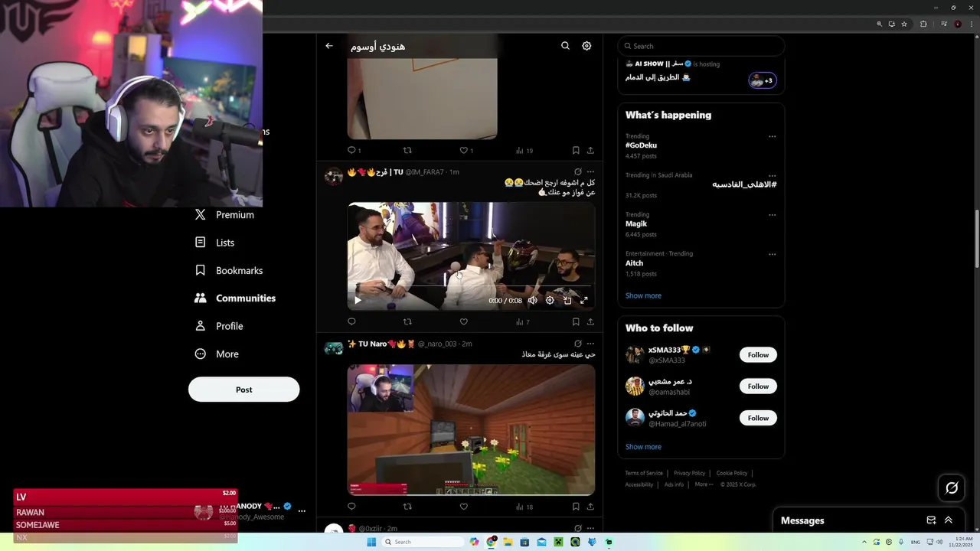Launch Minecraft from the taskbar
The width and height of the screenshot is (980, 551).
click(558, 542)
